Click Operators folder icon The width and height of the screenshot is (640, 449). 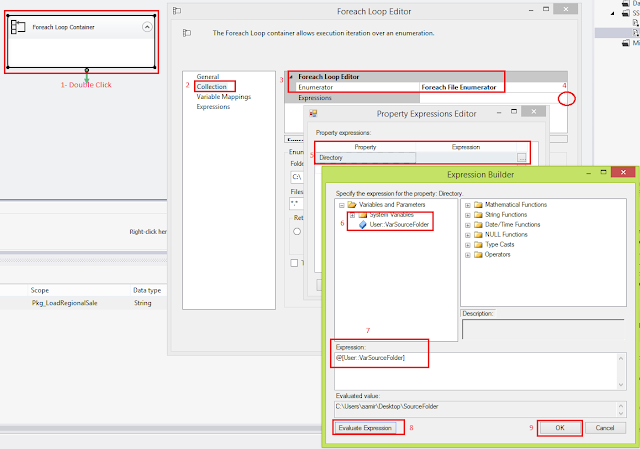point(478,255)
